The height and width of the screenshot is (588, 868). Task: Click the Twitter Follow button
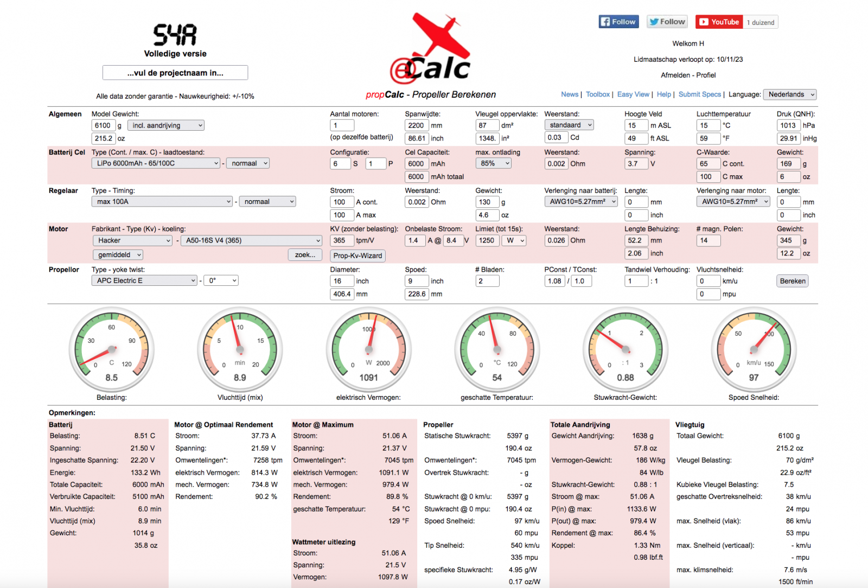tap(667, 22)
